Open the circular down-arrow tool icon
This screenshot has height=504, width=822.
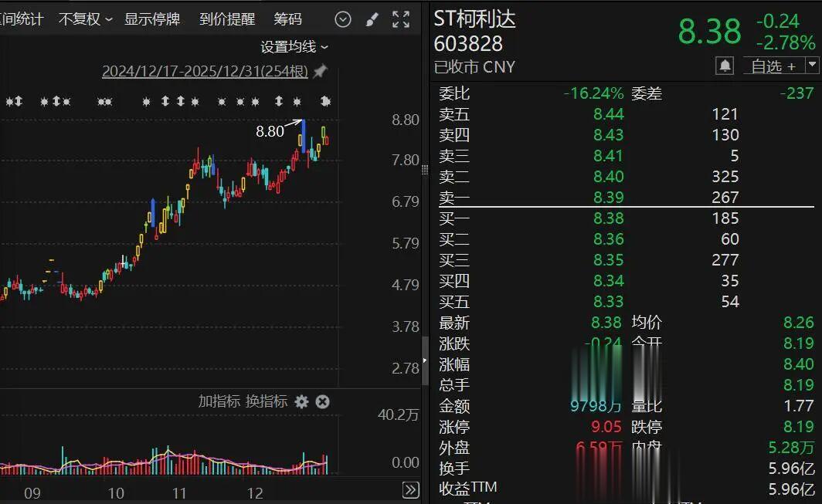pos(342,19)
